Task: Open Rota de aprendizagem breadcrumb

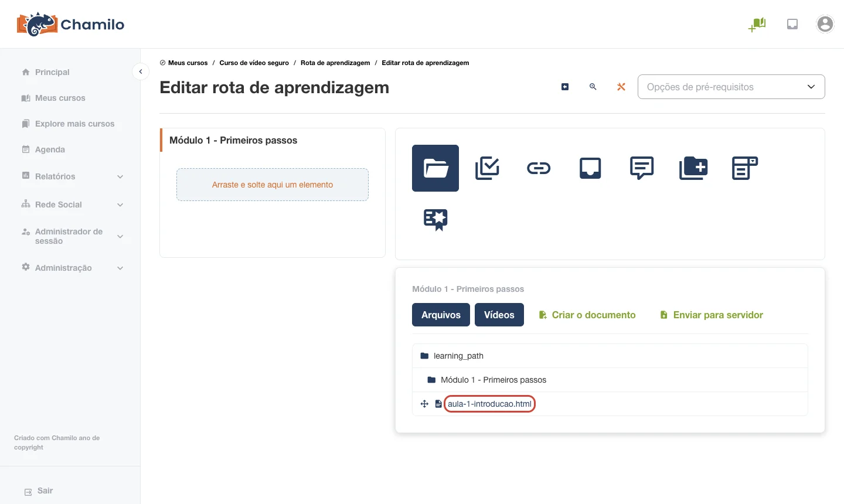Action: (x=335, y=63)
